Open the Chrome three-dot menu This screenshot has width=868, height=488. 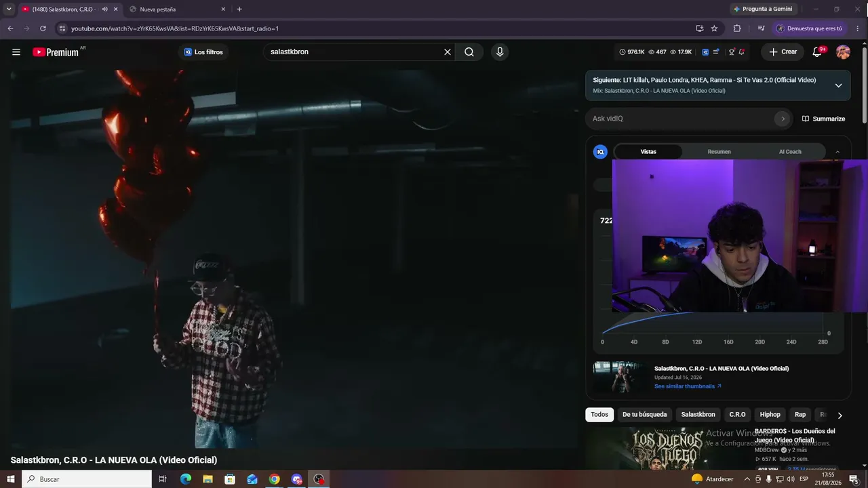(858, 28)
